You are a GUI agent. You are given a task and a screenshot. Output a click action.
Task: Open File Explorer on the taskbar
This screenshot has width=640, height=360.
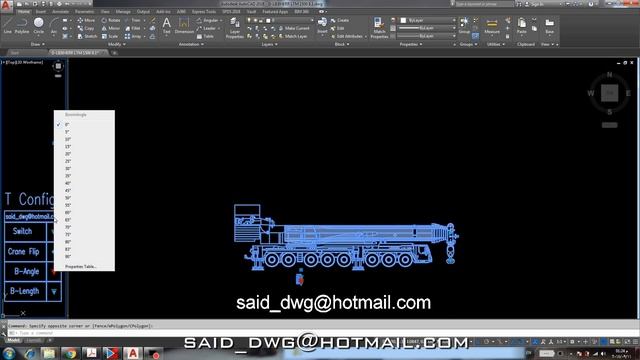coord(49,353)
